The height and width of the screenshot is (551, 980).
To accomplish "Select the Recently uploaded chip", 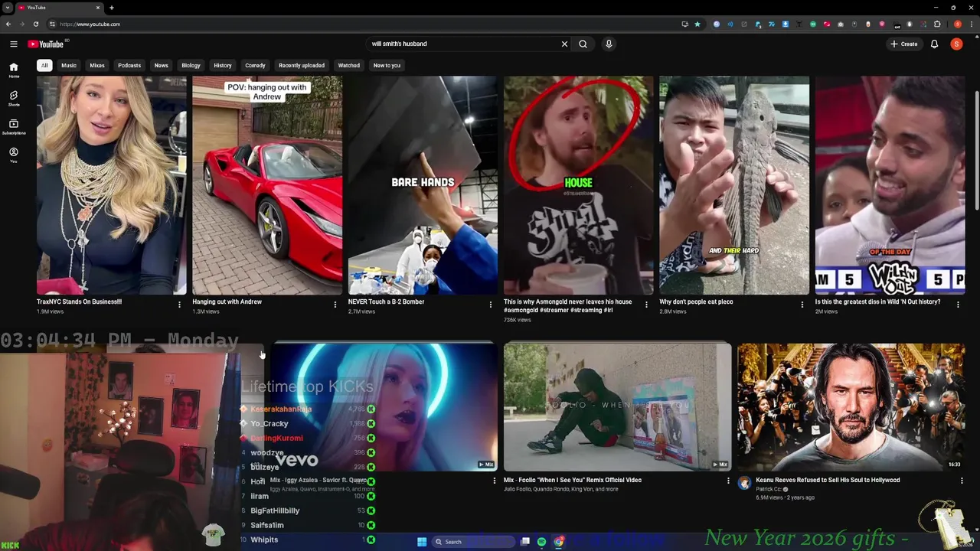I will coord(302,65).
